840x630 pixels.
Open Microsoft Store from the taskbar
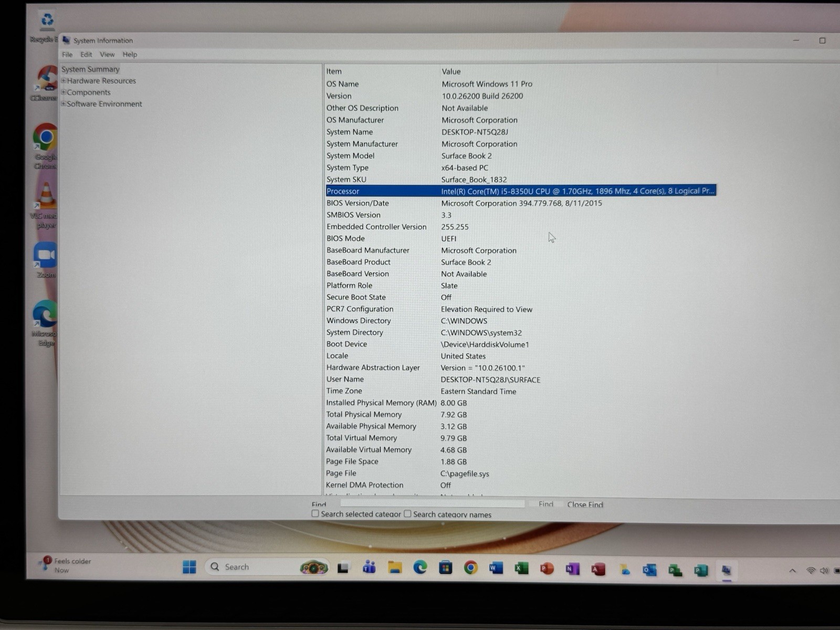click(x=446, y=567)
